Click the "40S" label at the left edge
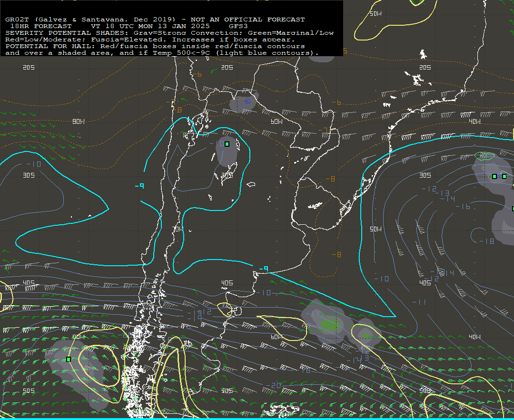This screenshot has height=420, width=514. pyautogui.click(x=29, y=283)
